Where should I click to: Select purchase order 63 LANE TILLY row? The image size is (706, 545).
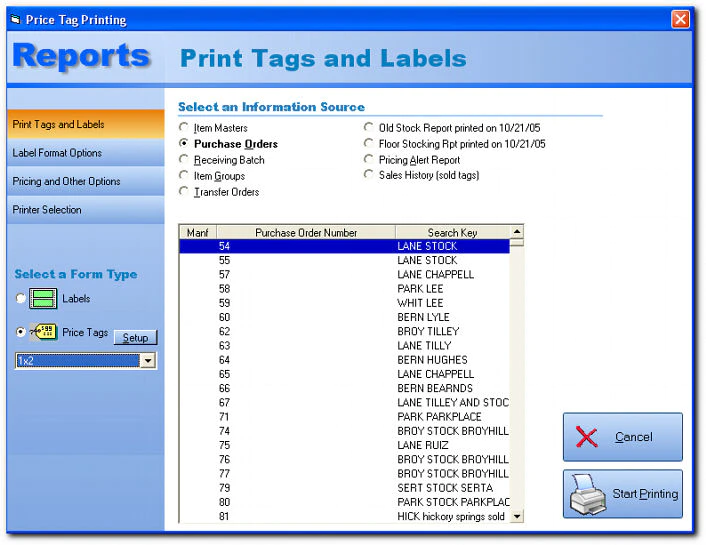point(344,345)
